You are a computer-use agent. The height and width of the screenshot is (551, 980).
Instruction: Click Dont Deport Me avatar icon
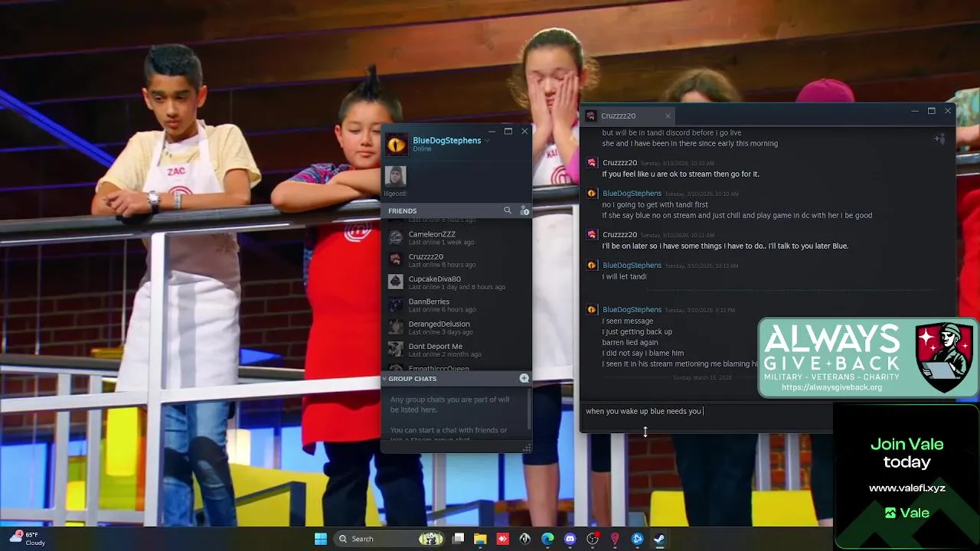(x=395, y=349)
